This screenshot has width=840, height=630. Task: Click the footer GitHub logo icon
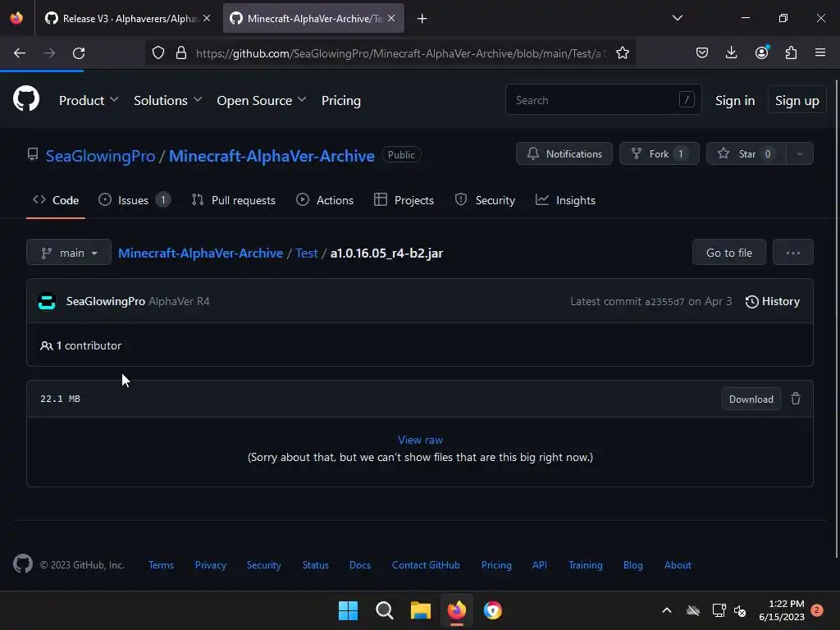pyautogui.click(x=22, y=564)
